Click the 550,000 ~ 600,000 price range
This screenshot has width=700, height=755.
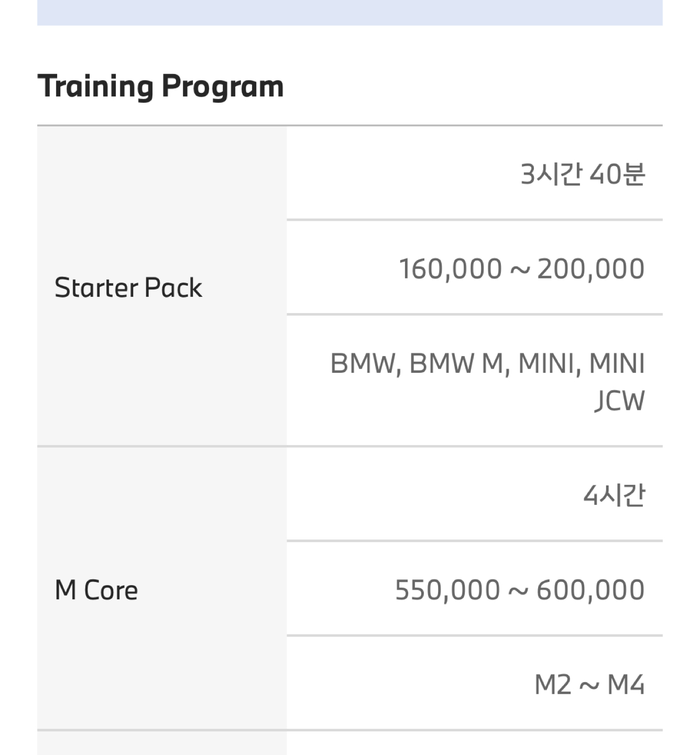(x=519, y=589)
